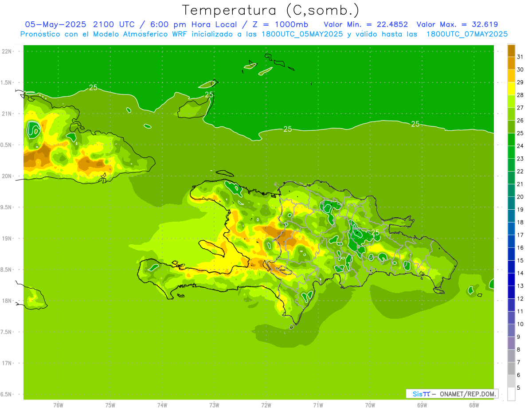Click the "21N" latitude axis label
532x411 pixels.
click(8, 114)
